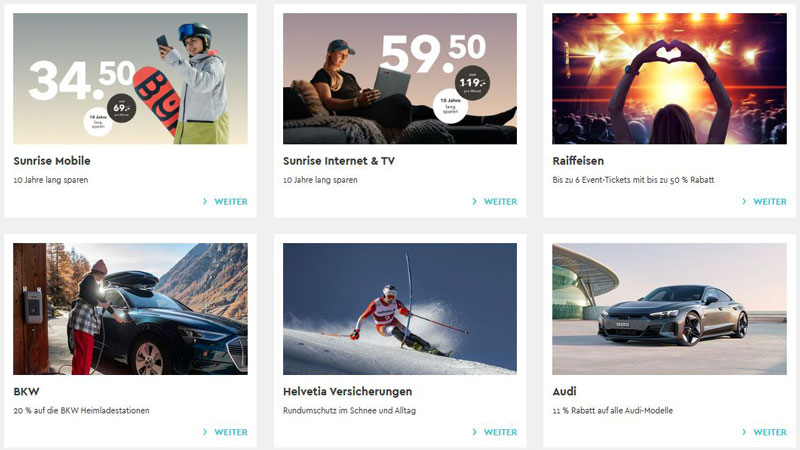The image size is (800, 450).
Task: Click the 59.50 laptop promo image
Action: [400, 79]
